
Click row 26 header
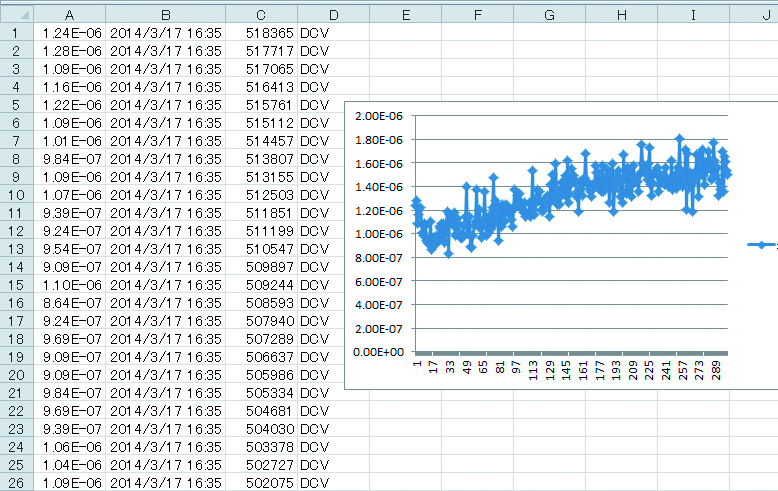click(x=16, y=482)
